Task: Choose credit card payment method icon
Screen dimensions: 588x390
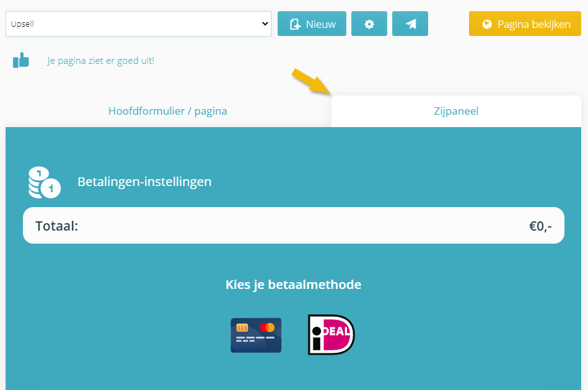Action: coord(256,335)
